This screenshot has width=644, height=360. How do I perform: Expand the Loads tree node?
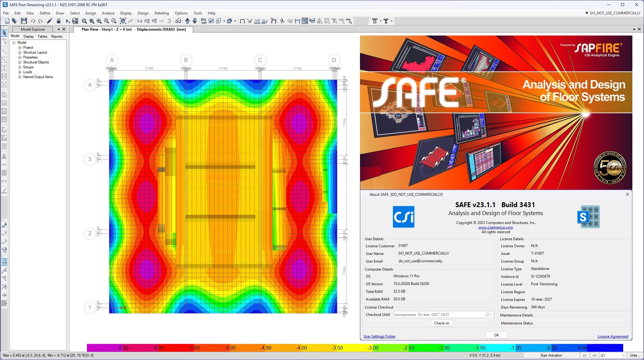point(20,72)
